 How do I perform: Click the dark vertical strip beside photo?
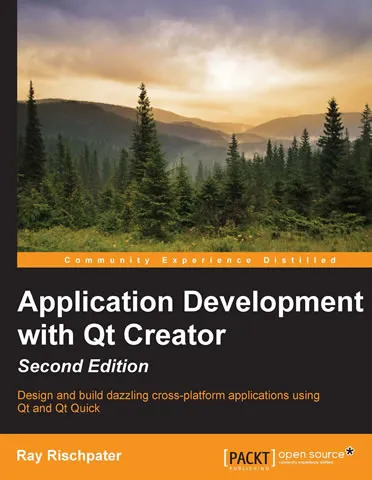[x=8, y=133]
